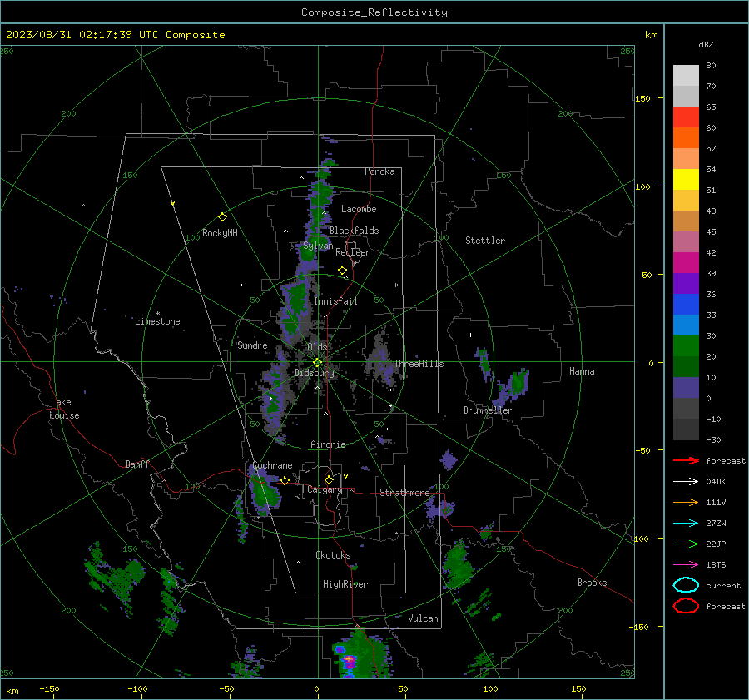Click the 'Innisfail' city label
The image size is (749, 700).
click(335, 301)
